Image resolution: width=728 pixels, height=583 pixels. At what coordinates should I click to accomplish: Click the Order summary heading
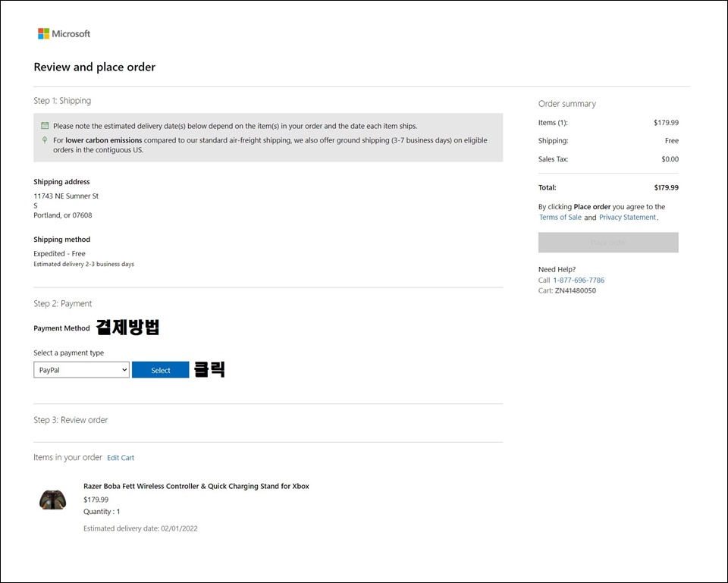(567, 104)
